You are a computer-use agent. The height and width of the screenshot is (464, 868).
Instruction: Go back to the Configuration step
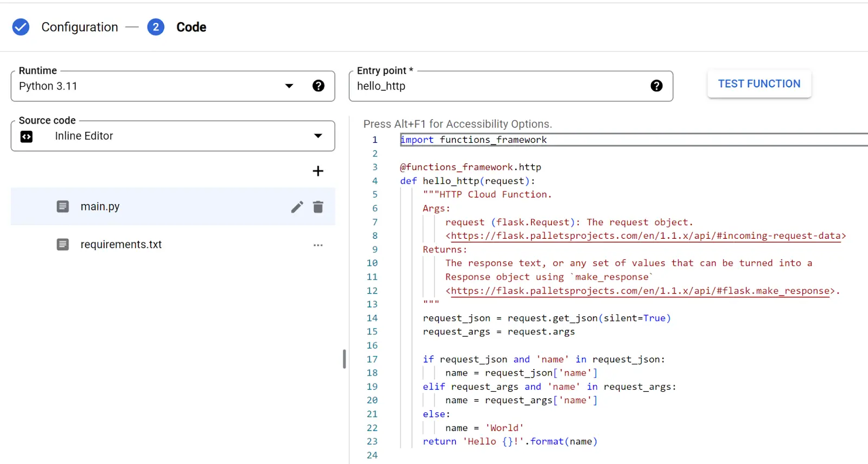point(80,27)
